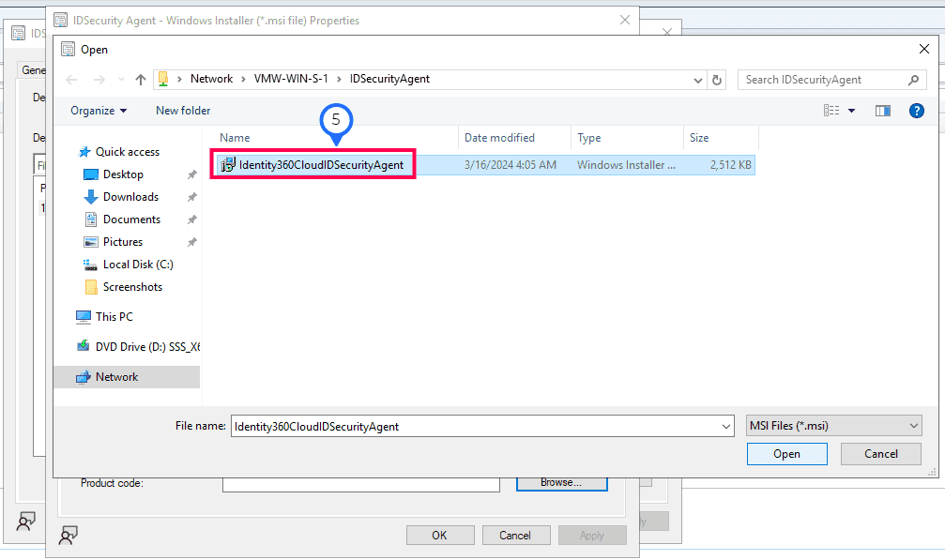The width and height of the screenshot is (945, 560).
Task: Click the search magnifier icon
Action: point(914,80)
